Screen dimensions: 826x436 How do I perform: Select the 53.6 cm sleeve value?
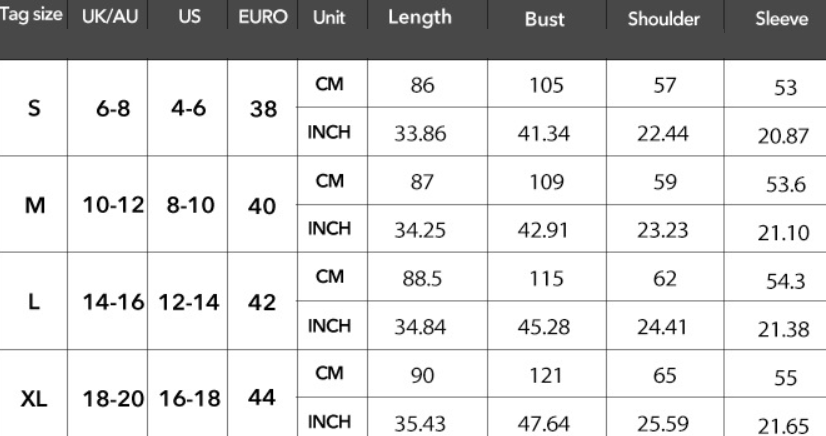pos(783,187)
